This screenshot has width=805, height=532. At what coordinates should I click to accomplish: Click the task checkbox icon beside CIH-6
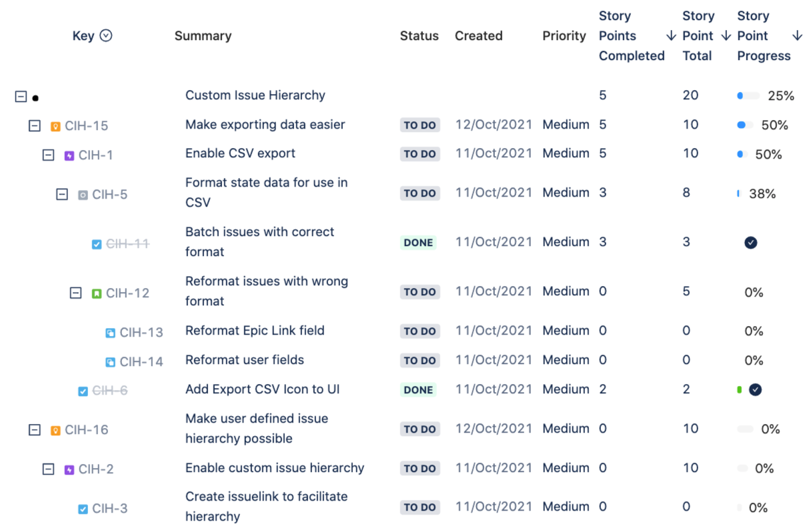tap(83, 391)
